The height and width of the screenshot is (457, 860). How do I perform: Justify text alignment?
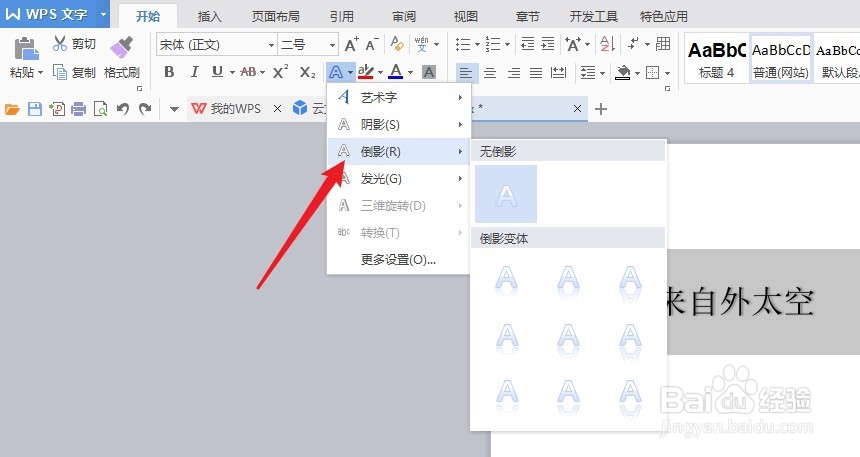536,72
